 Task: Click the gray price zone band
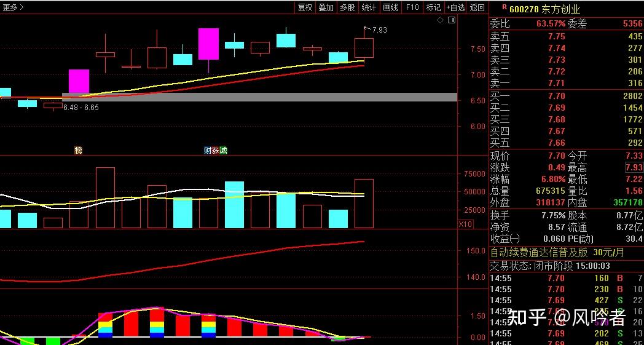(x=259, y=97)
